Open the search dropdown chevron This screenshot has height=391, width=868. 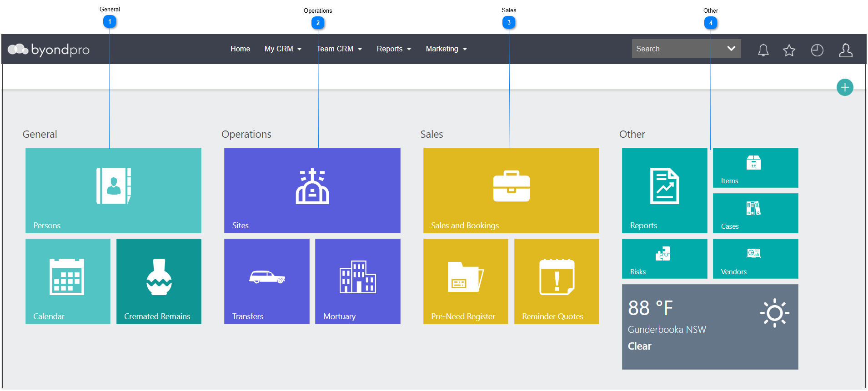tap(731, 49)
